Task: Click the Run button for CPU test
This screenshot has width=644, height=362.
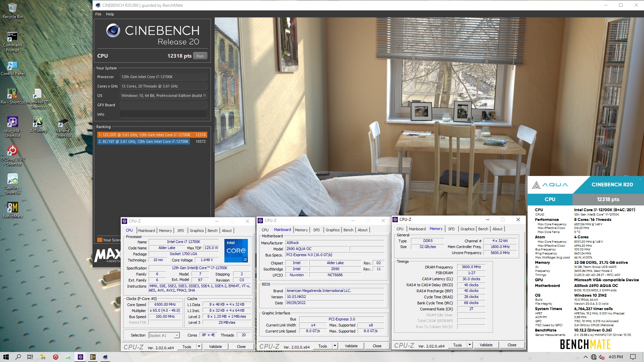Action: tap(200, 56)
